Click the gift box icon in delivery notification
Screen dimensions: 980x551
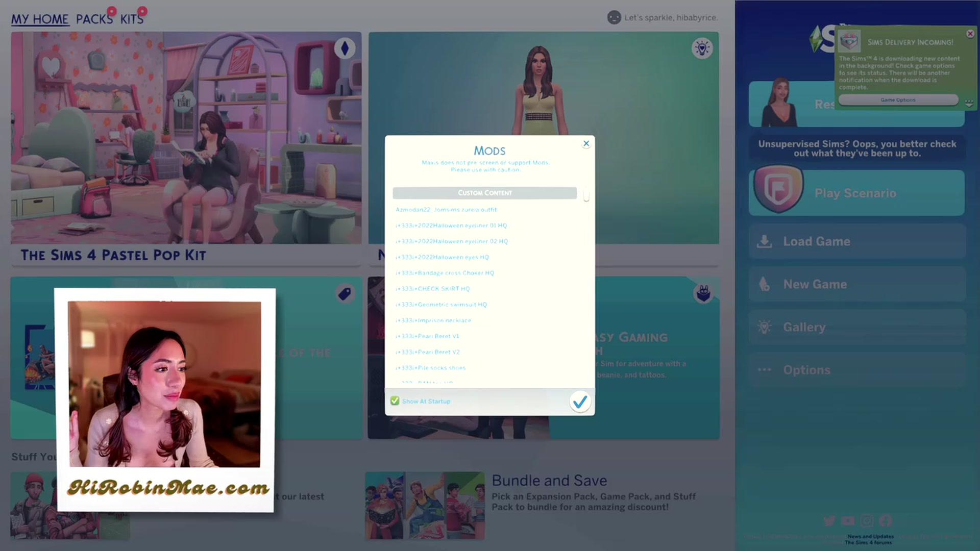pyautogui.click(x=850, y=41)
